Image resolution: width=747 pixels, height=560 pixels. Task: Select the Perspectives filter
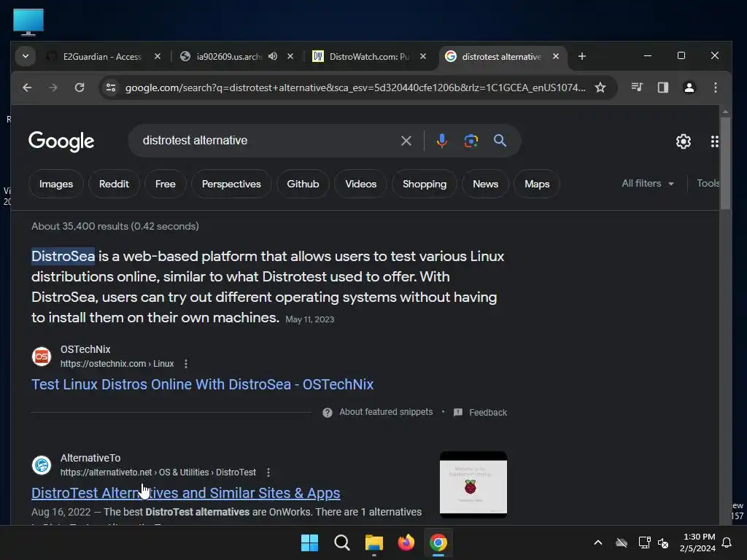[x=231, y=184]
